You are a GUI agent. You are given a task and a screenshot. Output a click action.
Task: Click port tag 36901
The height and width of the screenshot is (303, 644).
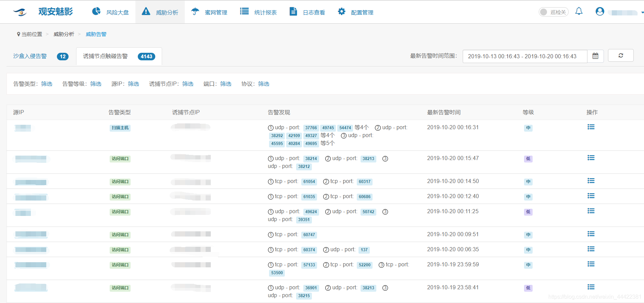pos(311,288)
